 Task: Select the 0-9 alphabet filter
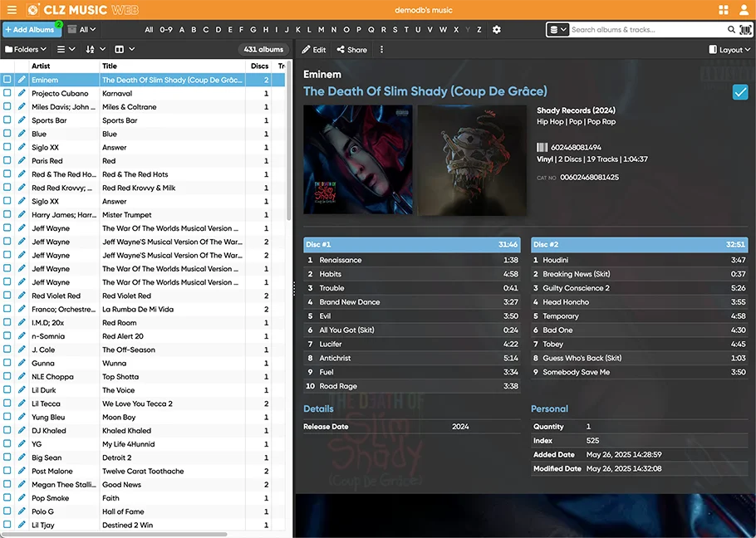point(166,29)
